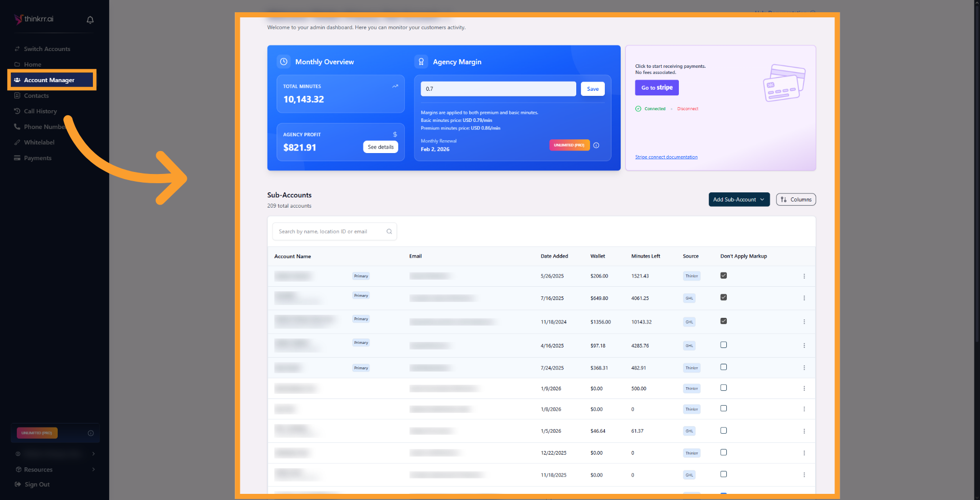Screen dimensions: 980x500
Task: Click See details for agency profit
Action: click(381, 147)
